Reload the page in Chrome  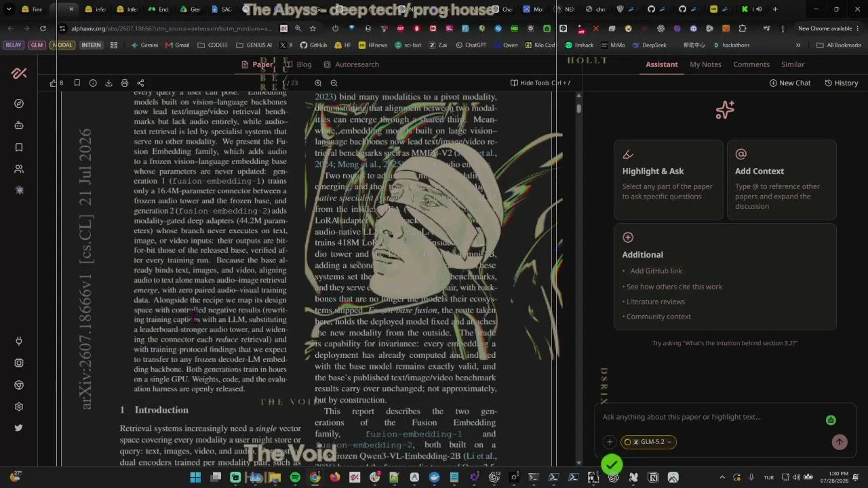pos(43,28)
